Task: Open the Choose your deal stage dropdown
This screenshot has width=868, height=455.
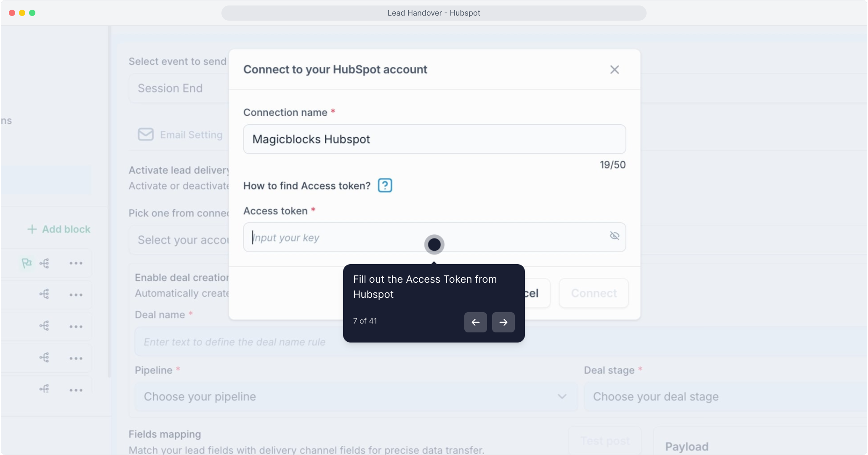Action: click(x=724, y=397)
